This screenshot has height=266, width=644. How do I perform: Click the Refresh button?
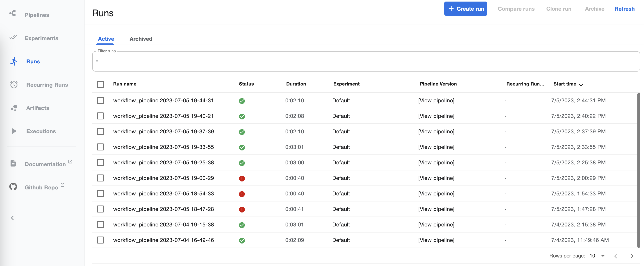click(x=624, y=8)
